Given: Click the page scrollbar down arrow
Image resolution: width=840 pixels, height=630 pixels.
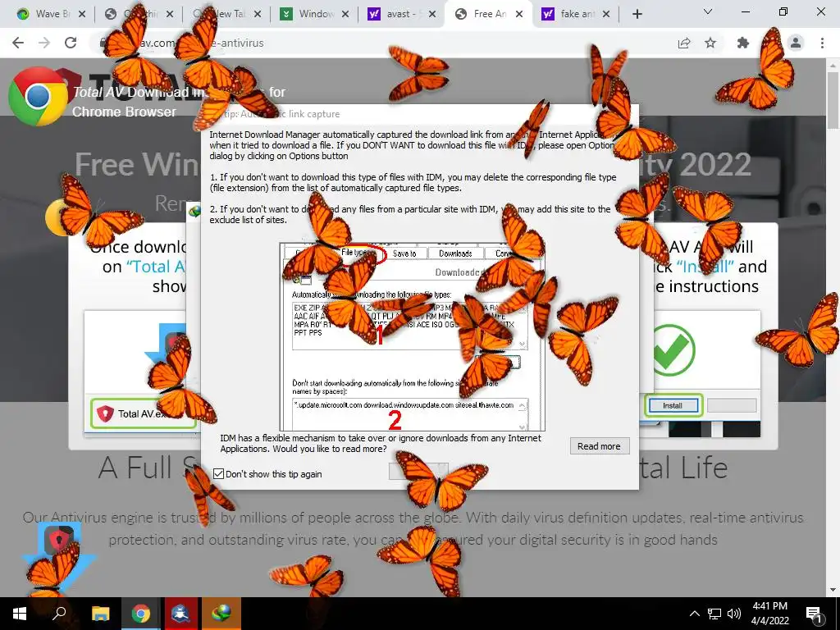Looking at the screenshot, I should (x=833, y=590).
